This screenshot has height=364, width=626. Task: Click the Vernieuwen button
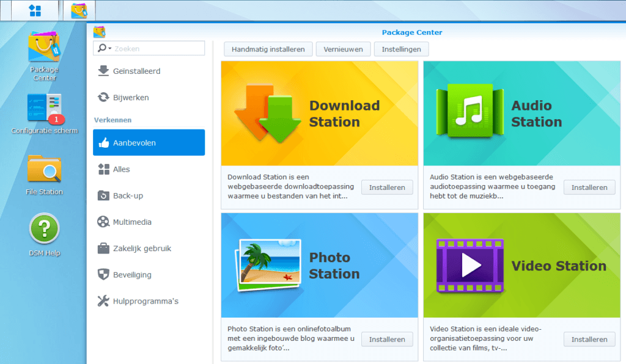[344, 49]
